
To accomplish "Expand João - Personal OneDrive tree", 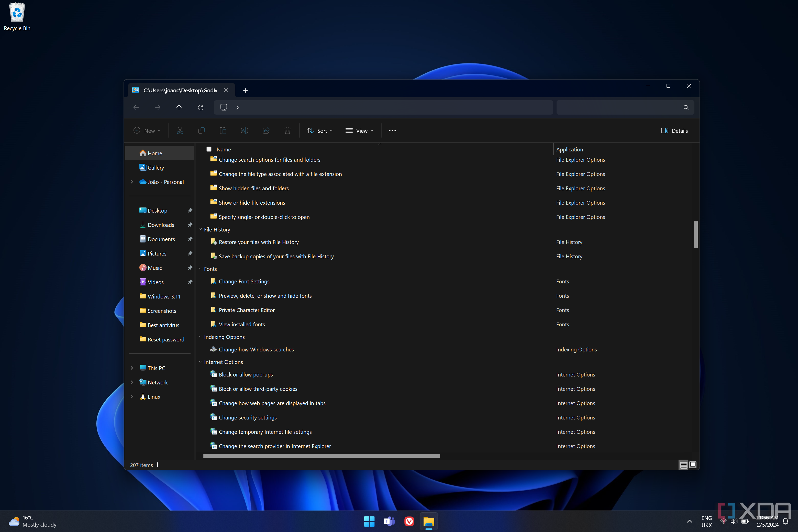I will [x=132, y=182].
